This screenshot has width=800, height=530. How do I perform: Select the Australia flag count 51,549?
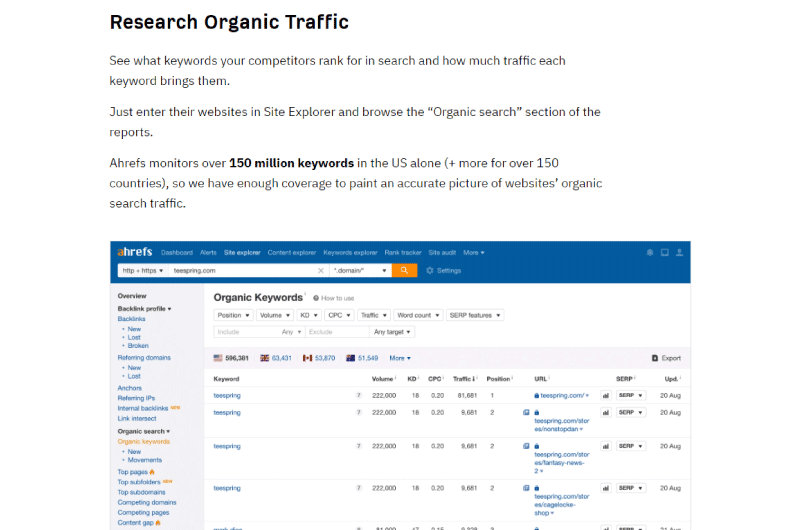coord(362,358)
